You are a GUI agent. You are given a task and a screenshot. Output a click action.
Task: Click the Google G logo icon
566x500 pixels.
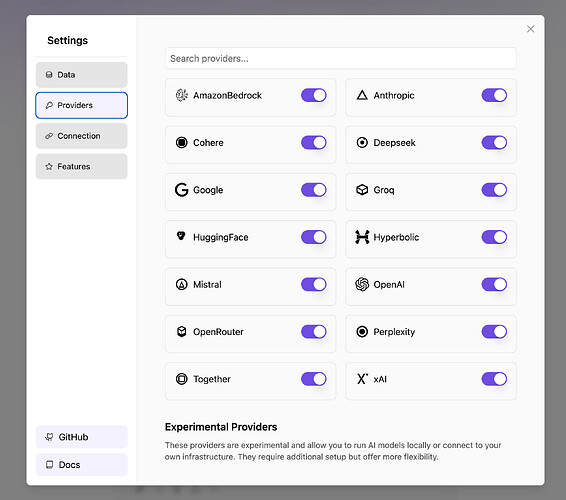182,190
